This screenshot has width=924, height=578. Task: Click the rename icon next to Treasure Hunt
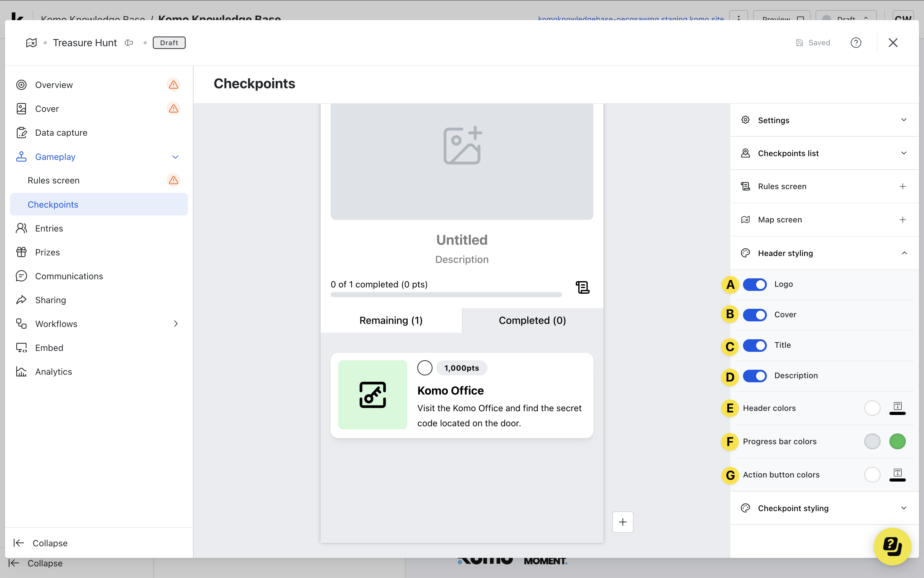pos(129,43)
